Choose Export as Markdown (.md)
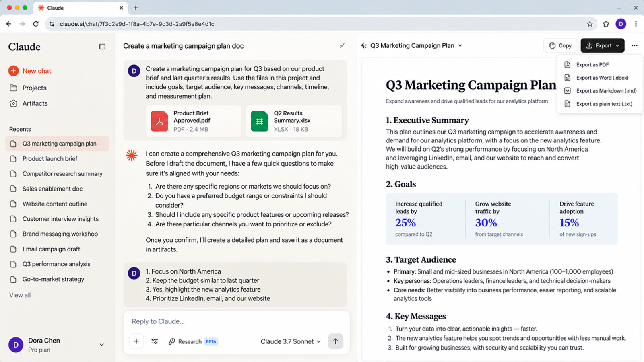644x362 pixels. (600, 91)
